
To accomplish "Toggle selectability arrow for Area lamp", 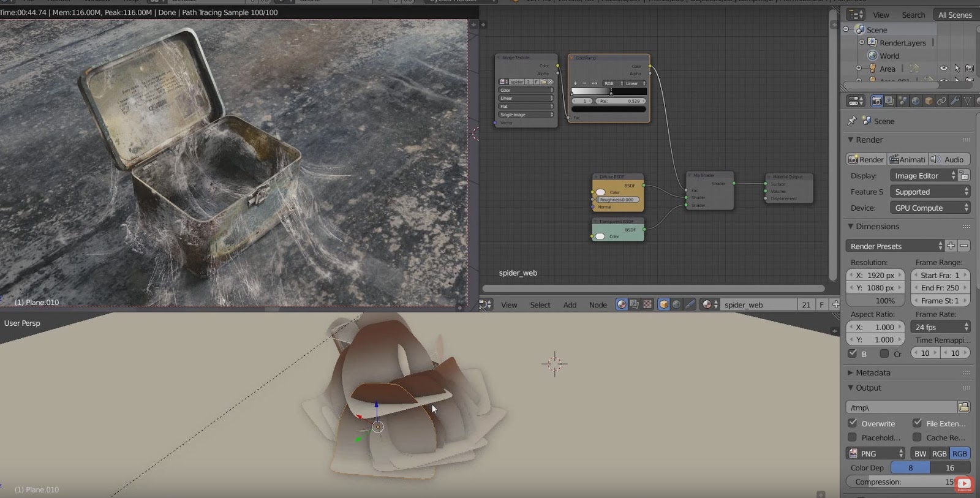I will click(x=957, y=69).
